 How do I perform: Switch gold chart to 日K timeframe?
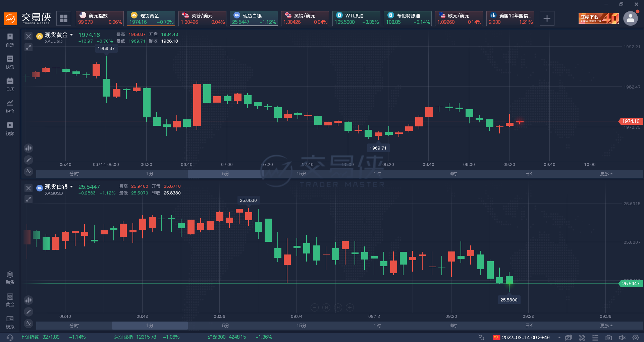pos(529,174)
